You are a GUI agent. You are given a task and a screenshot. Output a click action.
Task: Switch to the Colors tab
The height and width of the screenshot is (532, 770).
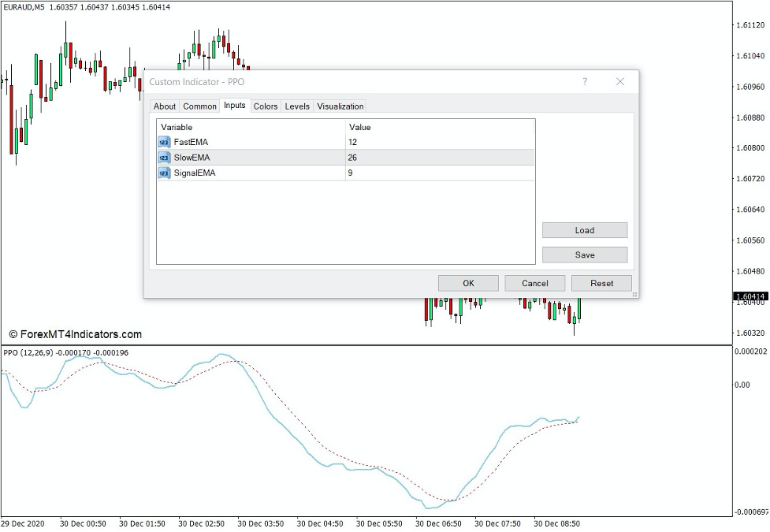click(266, 106)
